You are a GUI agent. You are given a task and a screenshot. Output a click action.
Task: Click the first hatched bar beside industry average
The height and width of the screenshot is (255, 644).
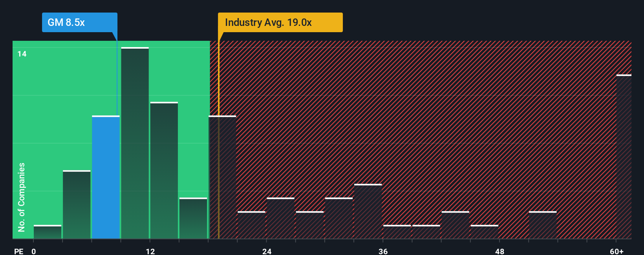[222, 177]
